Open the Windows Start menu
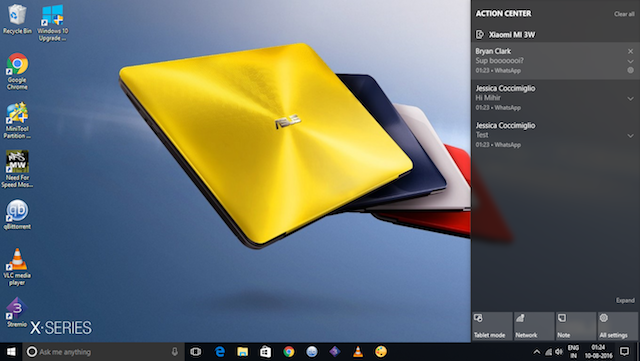640x361 pixels. pos(11,352)
